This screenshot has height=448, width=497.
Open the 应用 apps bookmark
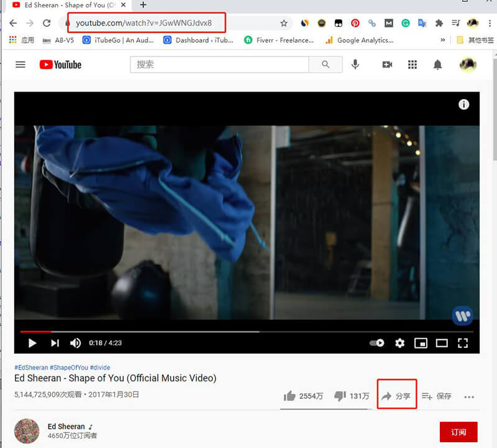coord(22,40)
